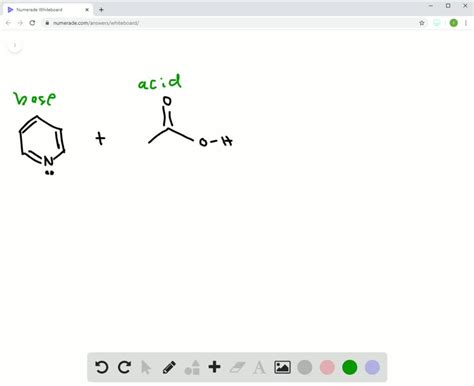Select the pencil drawing tool
Image resolution: width=474 pixels, height=386 pixels.
169,367
